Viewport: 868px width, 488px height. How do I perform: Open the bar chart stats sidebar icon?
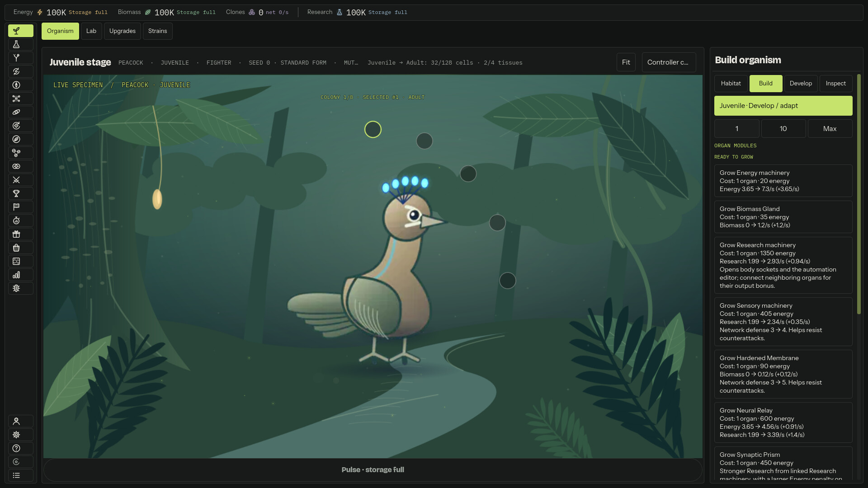tap(20, 275)
